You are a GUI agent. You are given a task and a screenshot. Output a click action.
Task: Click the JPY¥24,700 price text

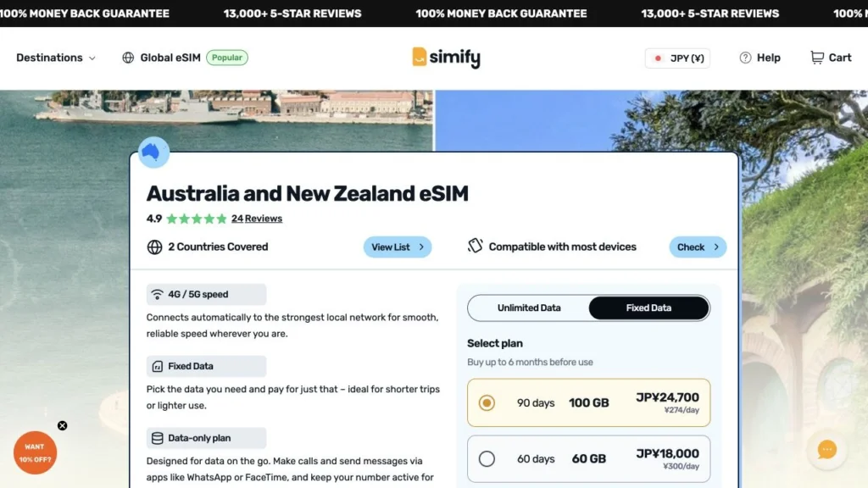(667, 397)
